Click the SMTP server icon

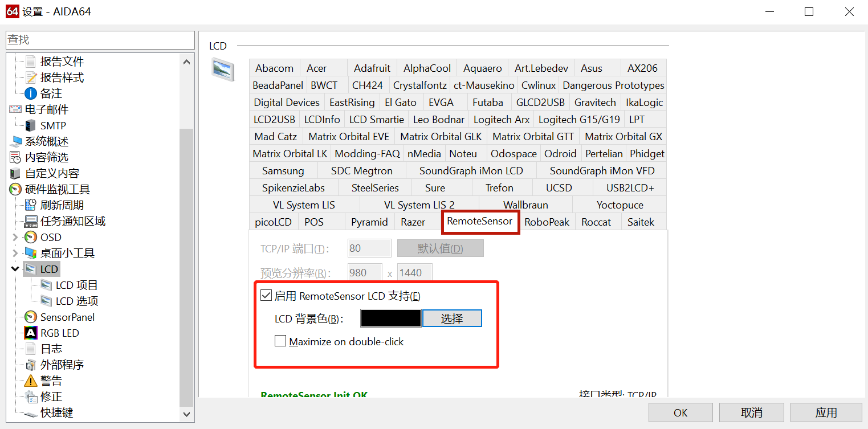(x=31, y=126)
